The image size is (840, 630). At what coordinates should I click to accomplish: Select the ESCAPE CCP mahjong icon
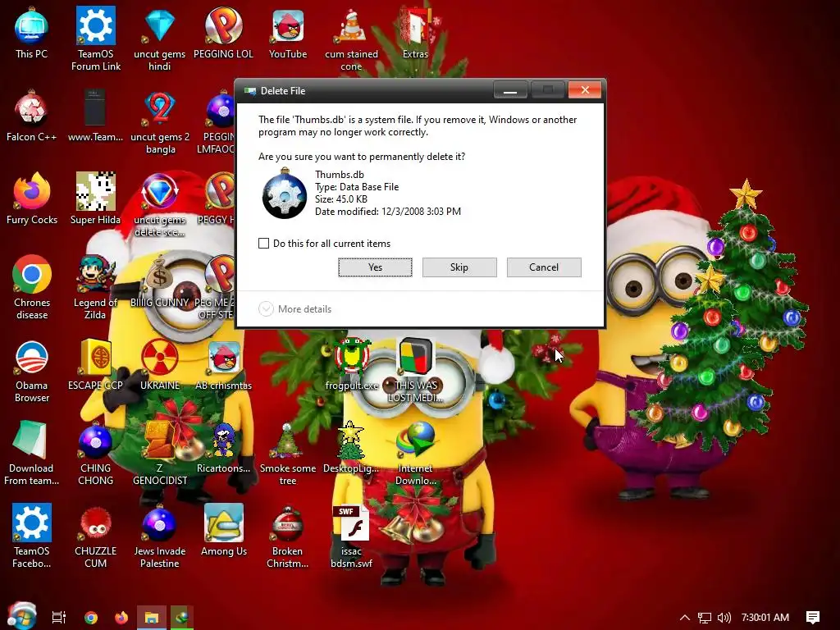pos(95,365)
